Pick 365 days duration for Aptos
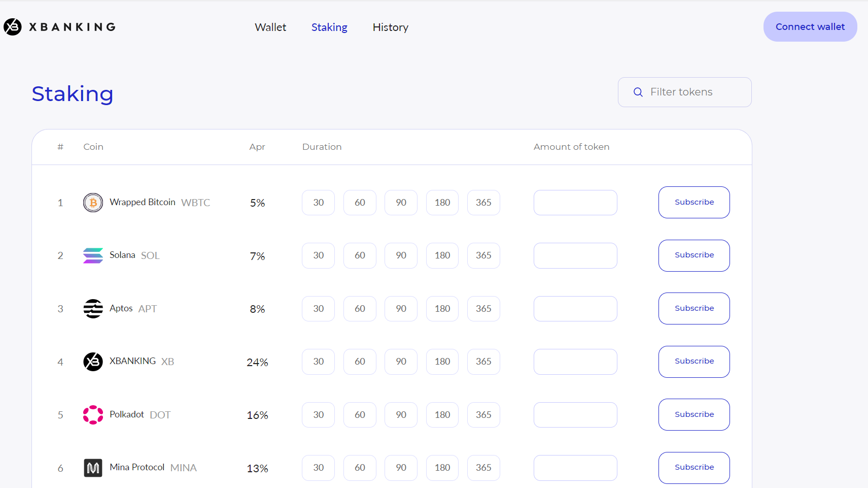The image size is (868, 488). click(483, 309)
